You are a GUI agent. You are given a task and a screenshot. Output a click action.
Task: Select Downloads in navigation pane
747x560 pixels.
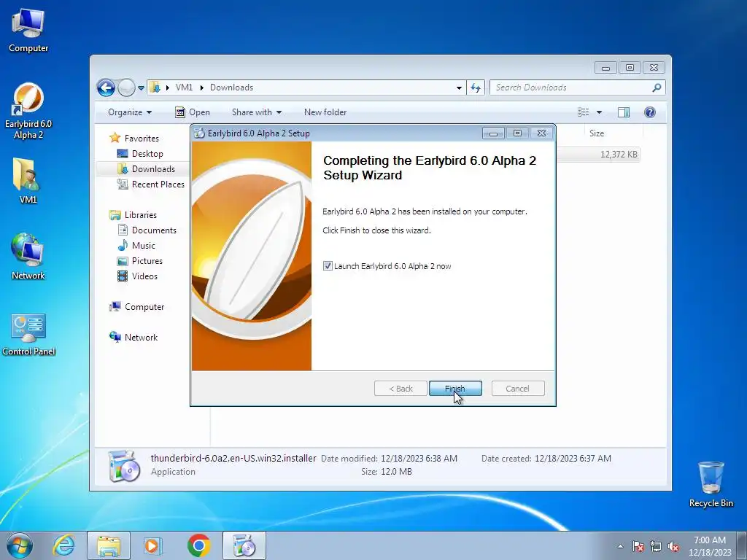pyautogui.click(x=153, y=168)
